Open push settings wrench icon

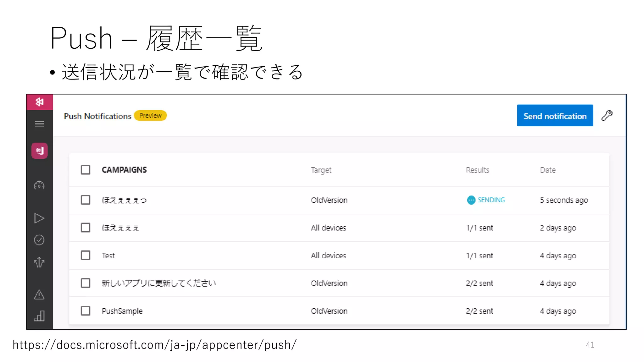(x=607, y=115)
